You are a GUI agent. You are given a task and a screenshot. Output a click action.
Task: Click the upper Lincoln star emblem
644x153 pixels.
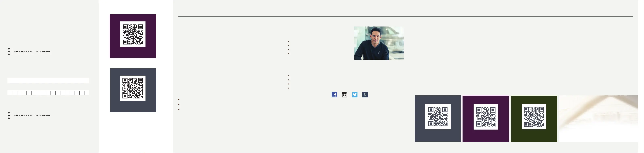[x=9, y=52]
